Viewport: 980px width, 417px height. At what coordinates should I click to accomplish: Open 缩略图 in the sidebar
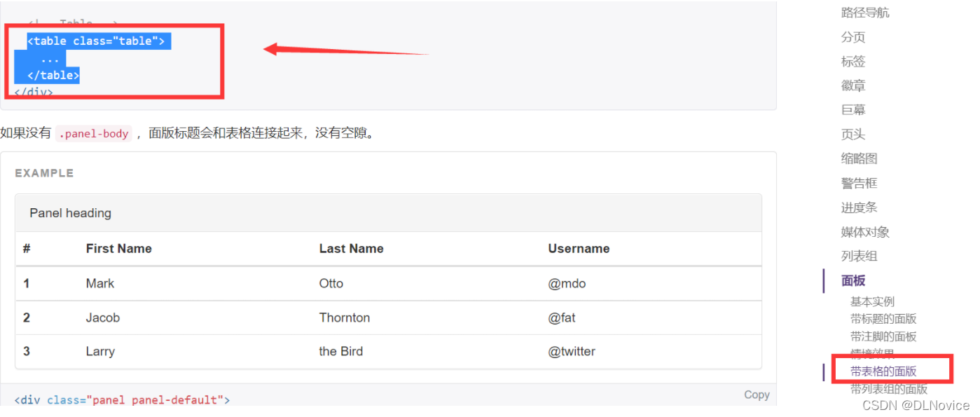pos(859,159)
